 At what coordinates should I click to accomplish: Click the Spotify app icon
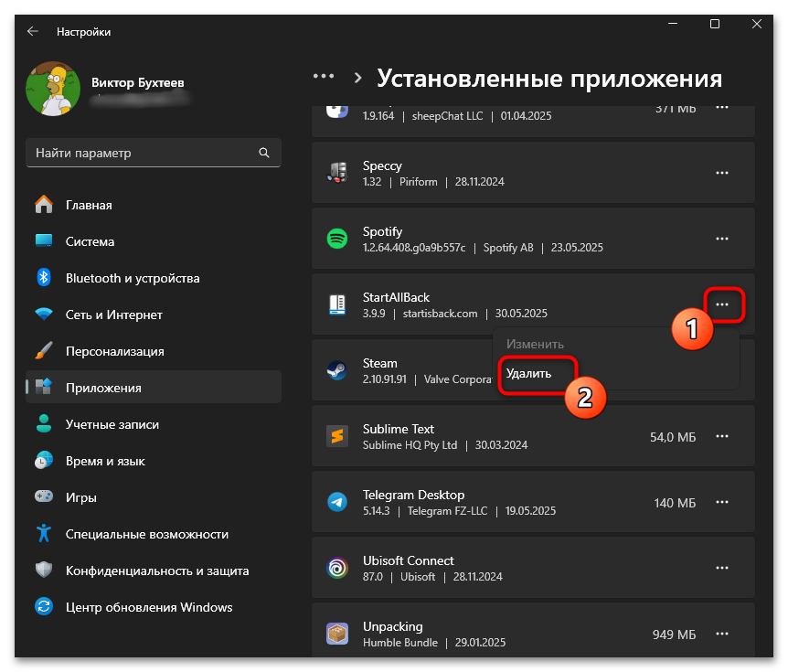point(336,239)
